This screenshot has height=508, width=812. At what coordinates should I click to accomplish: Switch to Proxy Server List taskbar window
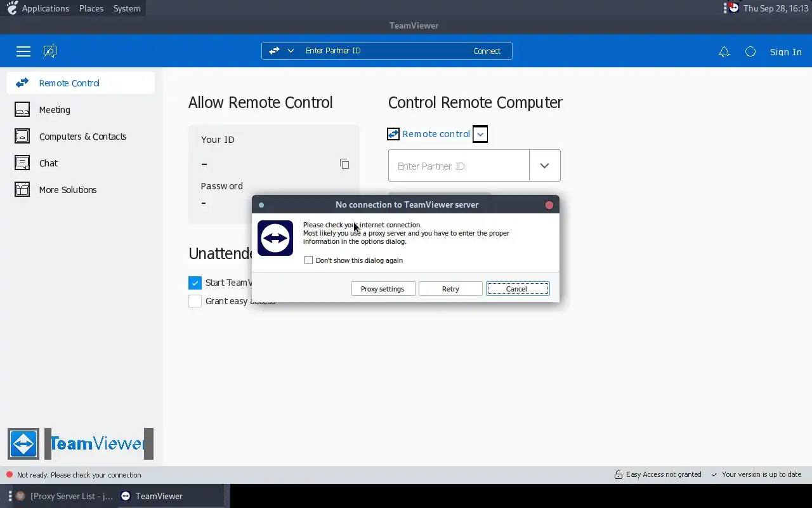(64, 496)
